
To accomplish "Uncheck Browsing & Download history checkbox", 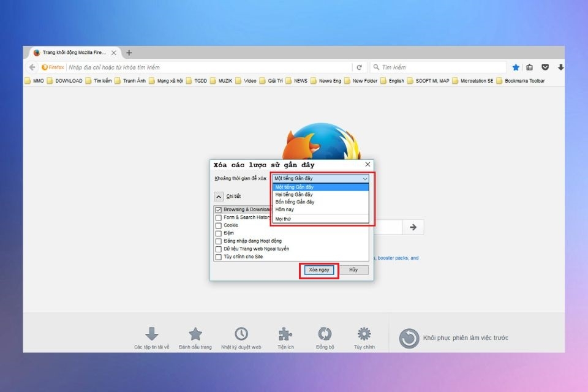I will (x=219, y=209).
